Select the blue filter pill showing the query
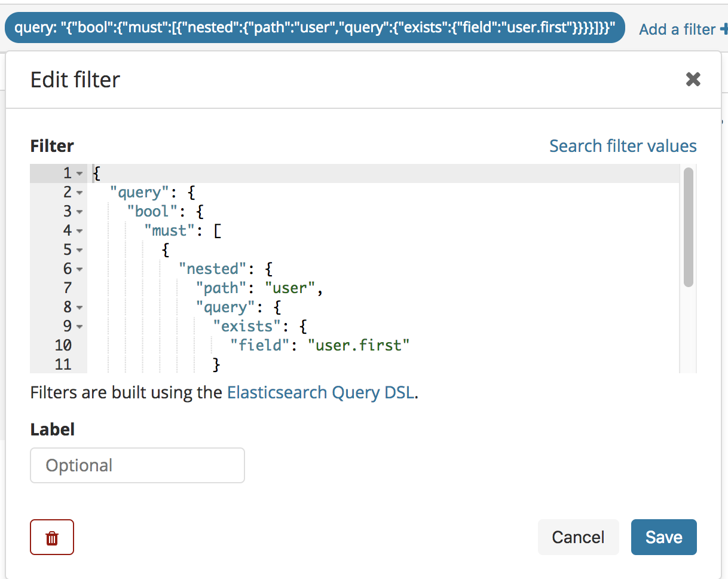The image size is (728, 579). tap(314, 28)
